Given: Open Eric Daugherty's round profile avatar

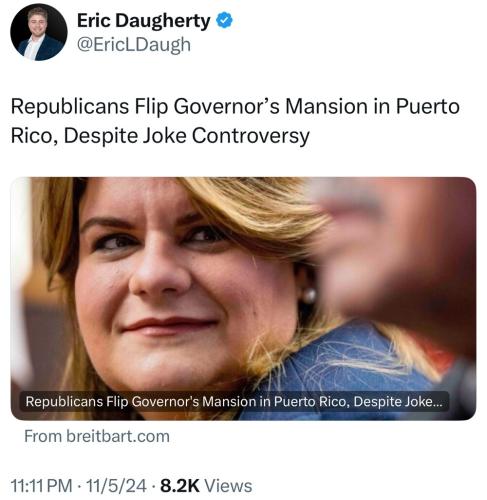Looking at the screenshot, I should point(39,32).
